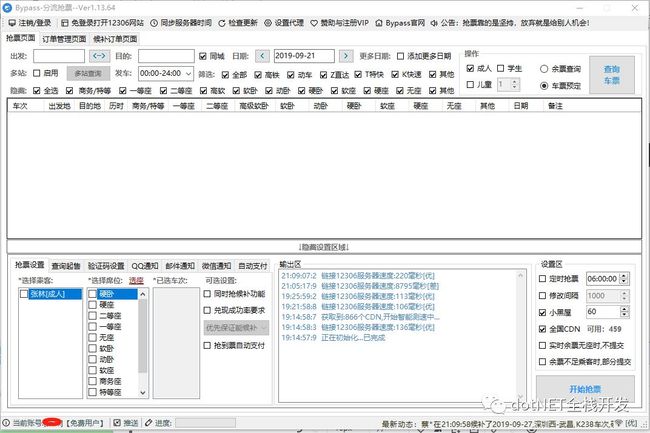Switch to 订单管理页面 tab
Image resolution: width=650 pixels, height=433 pixels.
pyautogui.click(x=64, y=39)
